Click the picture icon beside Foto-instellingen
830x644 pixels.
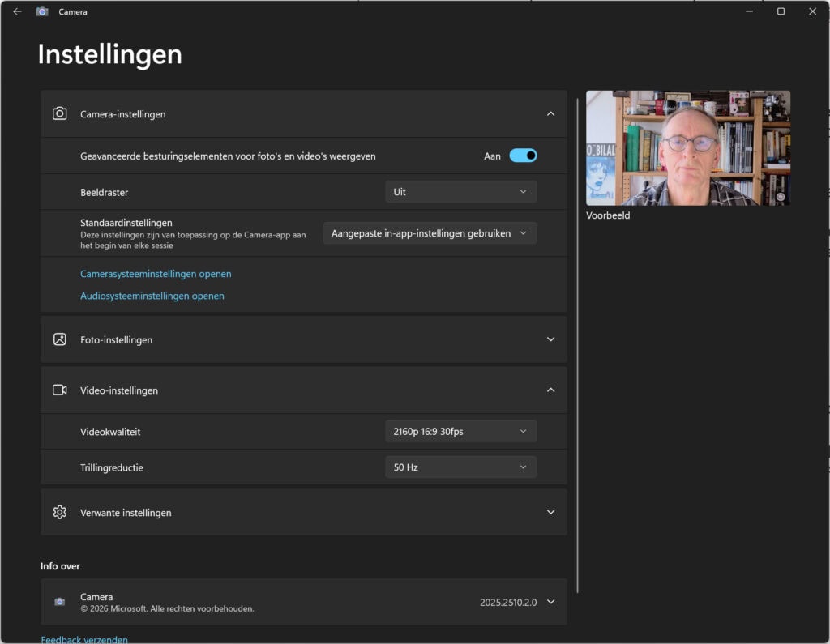click(x=60, y=339)
